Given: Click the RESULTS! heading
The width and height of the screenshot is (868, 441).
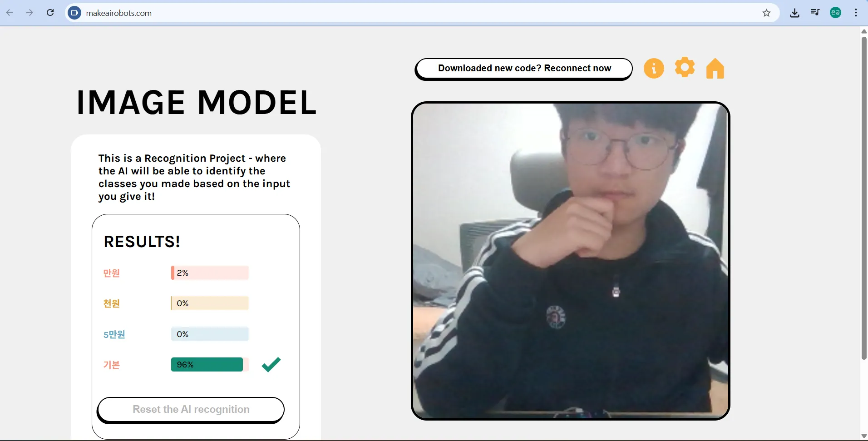Looking at the screenshot, I should coord(142,242).
